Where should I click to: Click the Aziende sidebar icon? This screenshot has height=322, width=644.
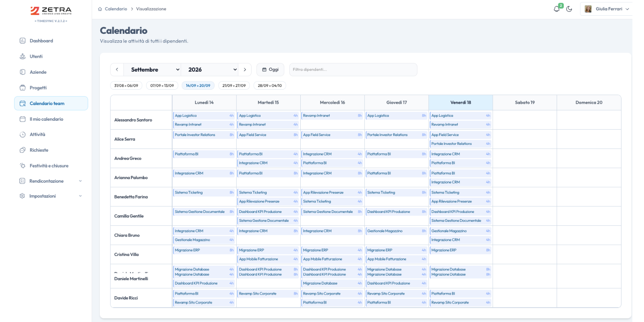pyautogui.click(x=23, y=72)
